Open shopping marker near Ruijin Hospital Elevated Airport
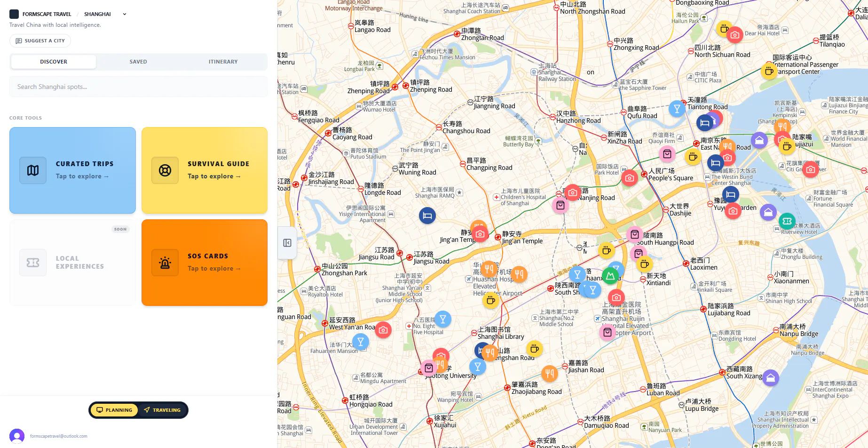The width and height of the screenshot is (868, 448). [x=608, y=333]
